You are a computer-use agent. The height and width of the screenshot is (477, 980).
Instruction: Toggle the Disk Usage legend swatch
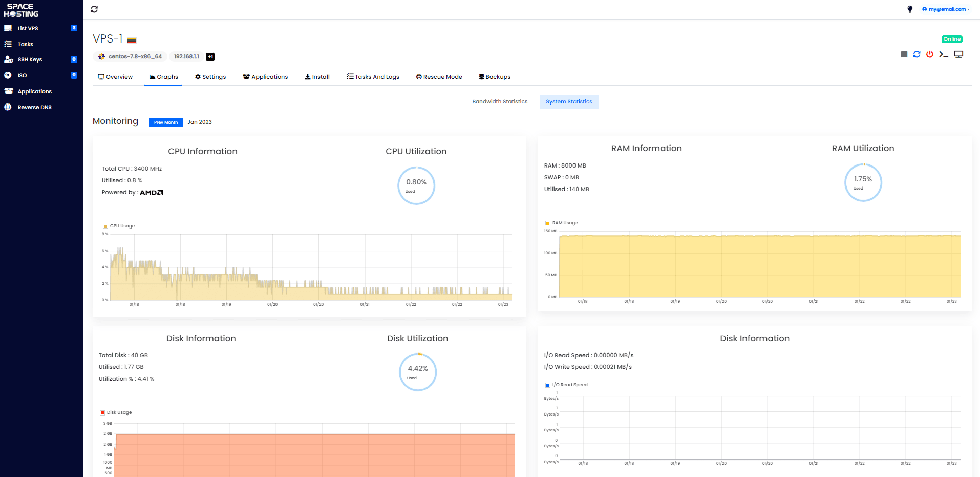[102, 412]
